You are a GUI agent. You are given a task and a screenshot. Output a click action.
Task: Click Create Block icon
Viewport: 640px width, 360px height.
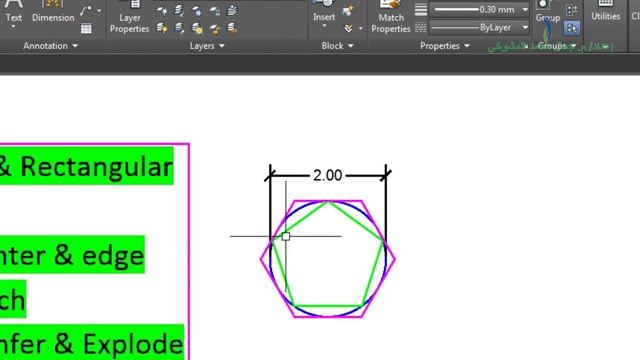pyautogui.click(x=348, y=11)
